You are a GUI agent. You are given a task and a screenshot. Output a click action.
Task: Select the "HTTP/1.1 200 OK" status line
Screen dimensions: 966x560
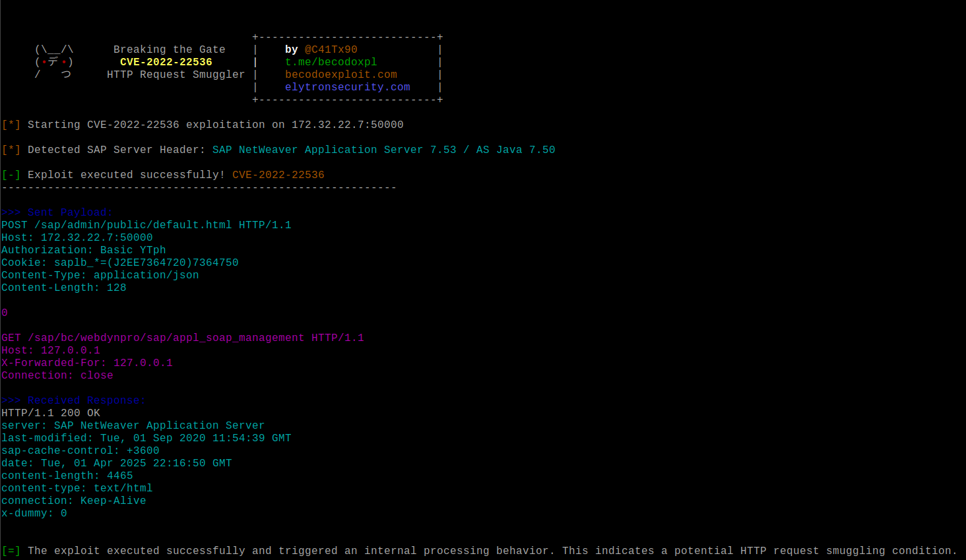[x=51, y=413]
